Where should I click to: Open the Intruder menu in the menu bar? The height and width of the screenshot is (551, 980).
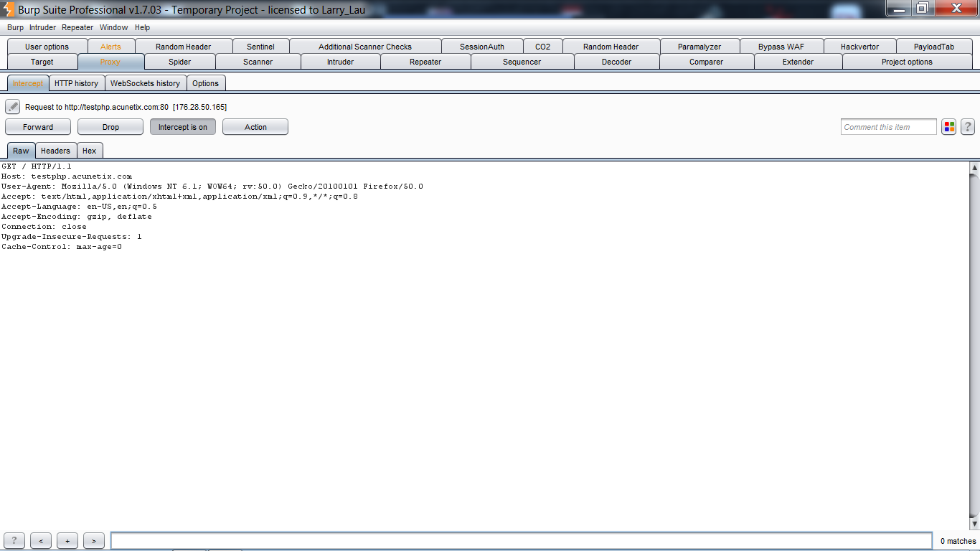[42, 27]
